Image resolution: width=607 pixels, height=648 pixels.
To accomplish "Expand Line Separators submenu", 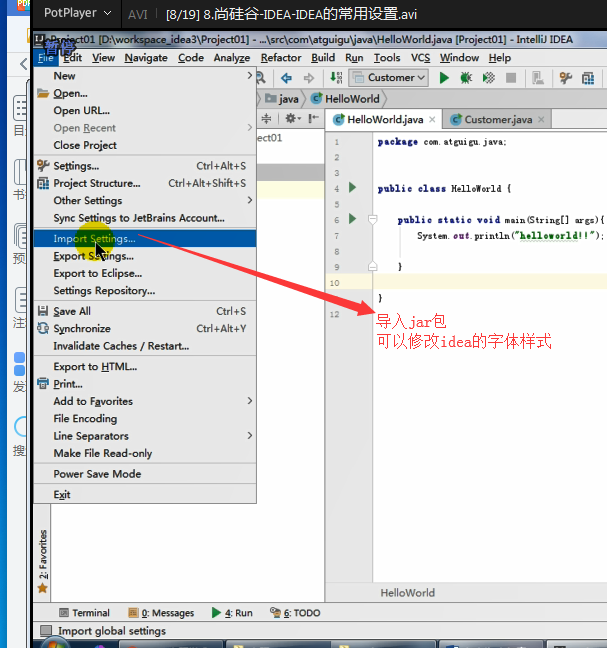I will [x=145, y=436].
